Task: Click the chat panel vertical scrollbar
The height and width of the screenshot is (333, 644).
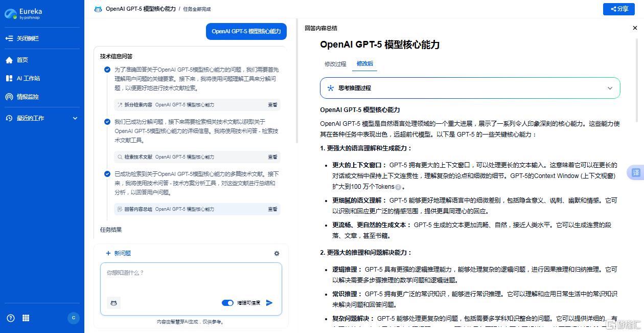Action: click(x=296, y=82)
